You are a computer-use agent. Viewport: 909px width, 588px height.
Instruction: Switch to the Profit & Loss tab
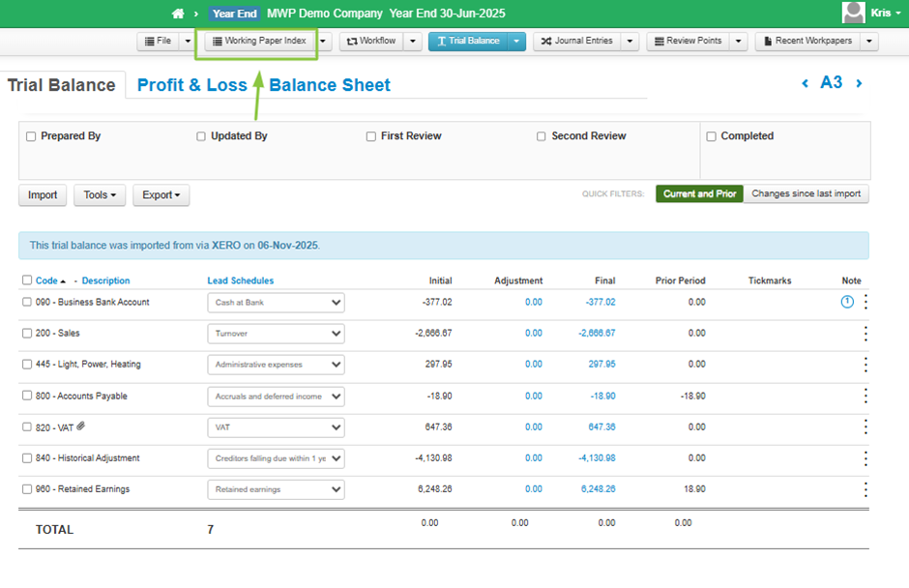pos(191,85)
